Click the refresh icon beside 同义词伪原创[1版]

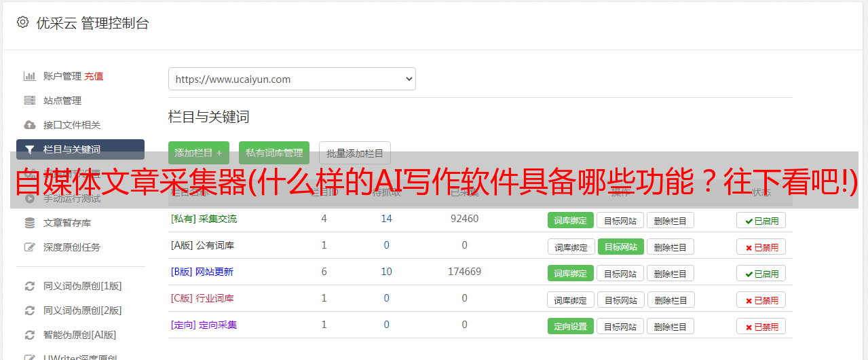[x=30, y=286]
